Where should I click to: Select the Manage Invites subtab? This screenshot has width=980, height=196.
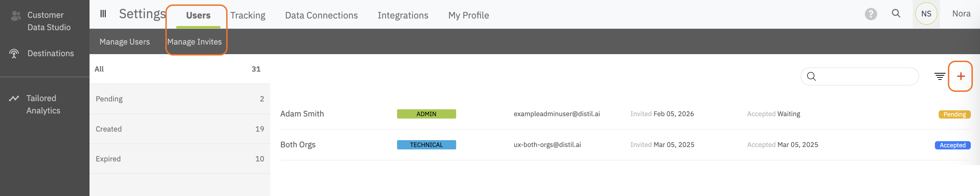pos(194,42)
